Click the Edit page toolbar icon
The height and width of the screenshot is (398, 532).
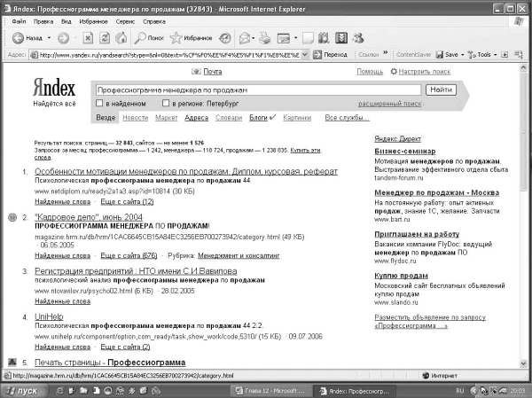(284, 38)
